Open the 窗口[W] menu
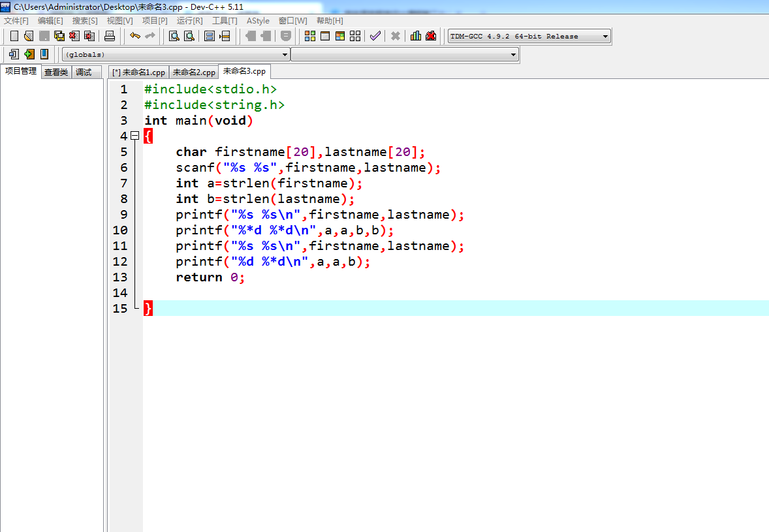 [x=293, y=21]
